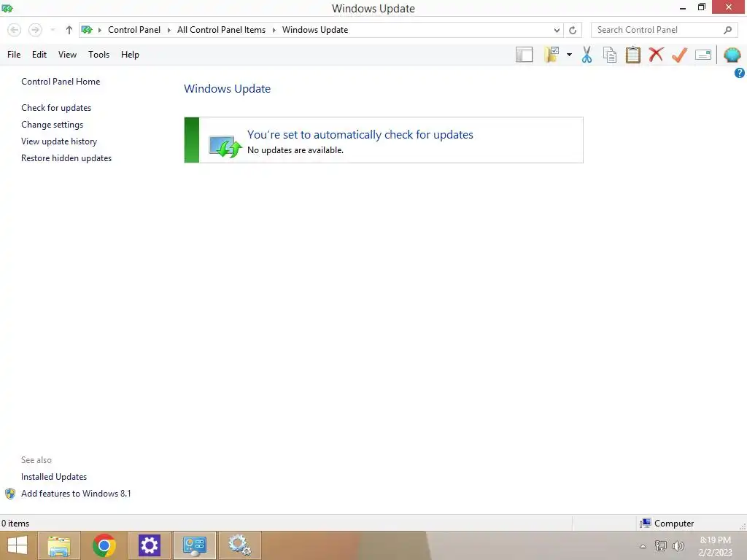The image size is (747, 560).
Task: Click the Properties card icon
Action: [703, 55]
